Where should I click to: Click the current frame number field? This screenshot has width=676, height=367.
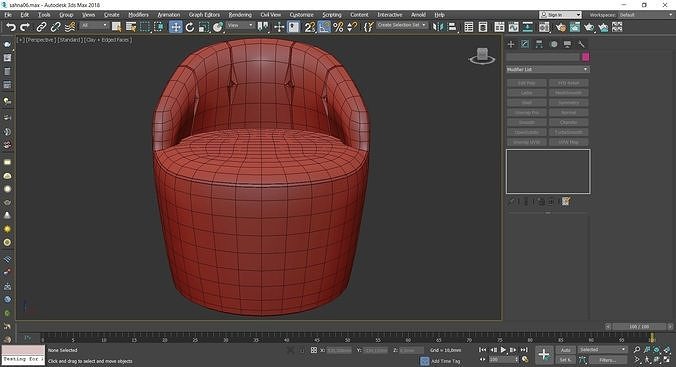[502, 359]
